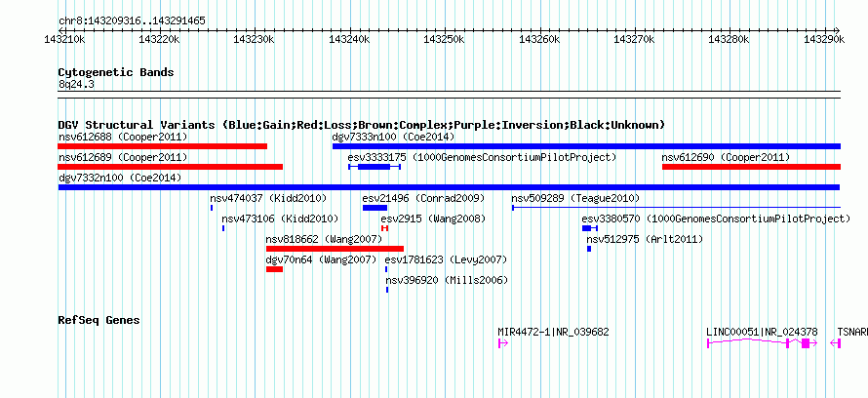This screenshot has height=398, width=868.
Task: Open the nsv612690 (Cooper2011) label
Action: 726,157
